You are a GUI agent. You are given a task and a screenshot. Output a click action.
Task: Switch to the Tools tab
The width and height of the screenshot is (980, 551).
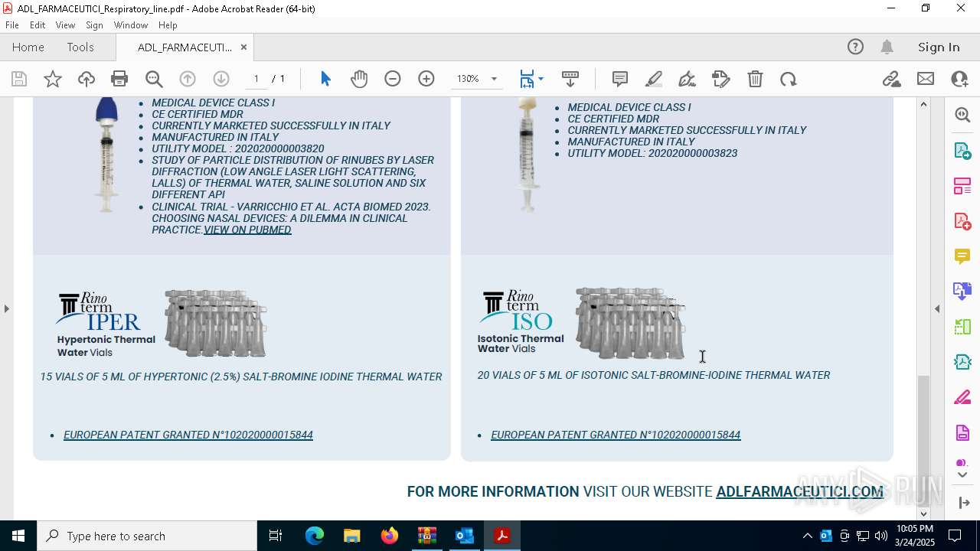[80, 47]
